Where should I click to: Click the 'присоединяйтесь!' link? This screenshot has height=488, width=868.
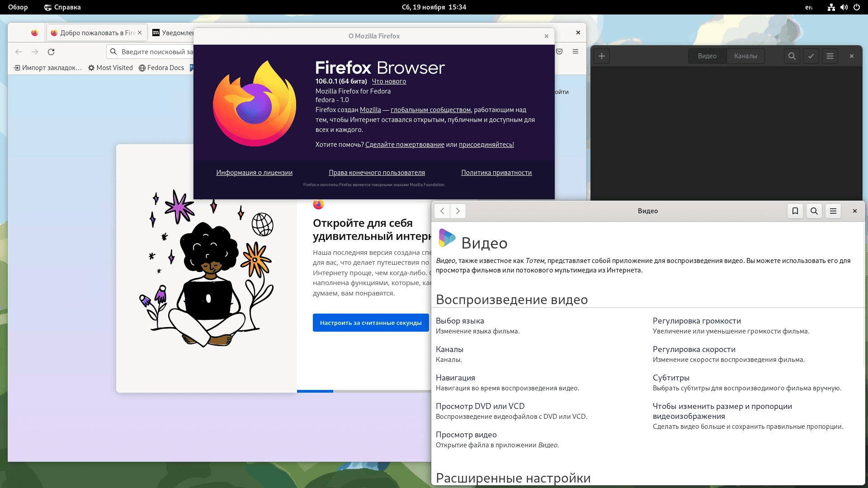[486, 145]
